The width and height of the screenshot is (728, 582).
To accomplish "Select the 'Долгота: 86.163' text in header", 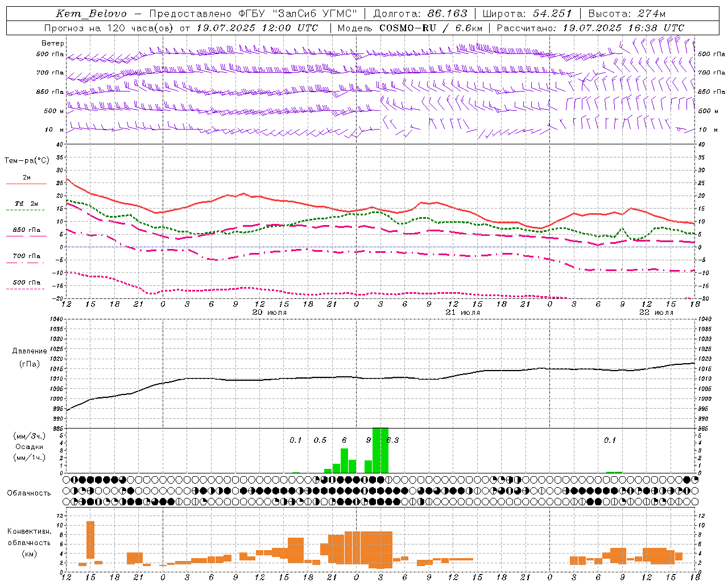I will 420,14.
